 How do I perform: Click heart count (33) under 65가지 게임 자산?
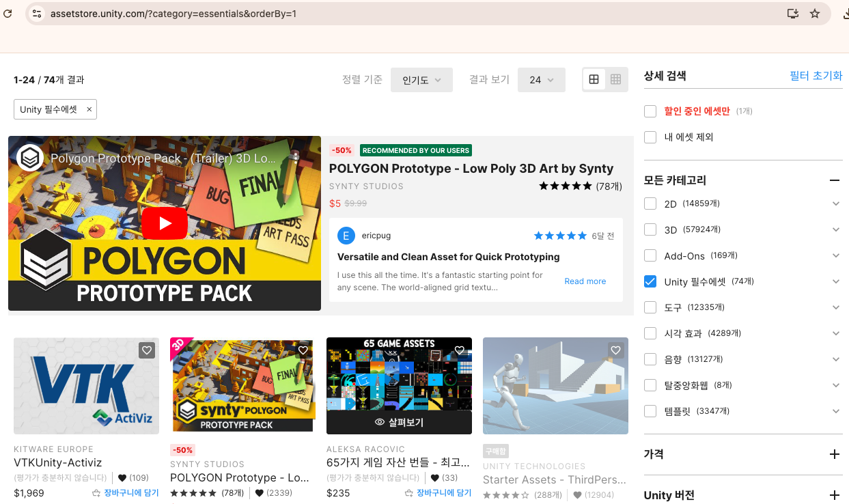(444, 478)
